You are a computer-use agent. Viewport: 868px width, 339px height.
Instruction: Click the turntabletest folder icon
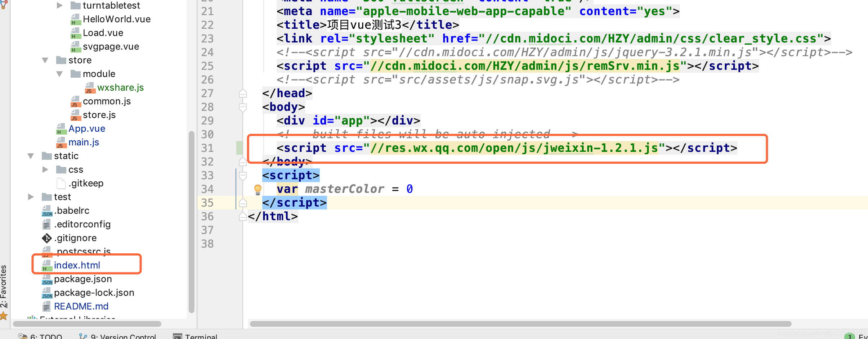[x=76, y=5]
